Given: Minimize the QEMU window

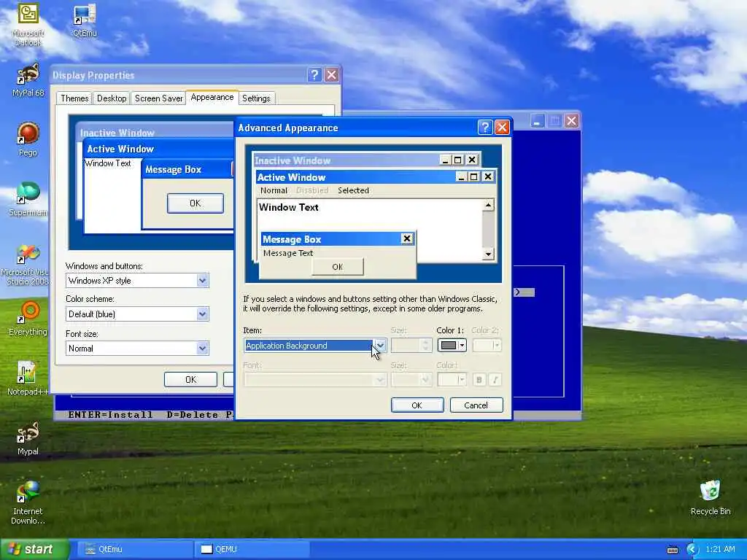Looking at the screenshot, I should 537,121.
